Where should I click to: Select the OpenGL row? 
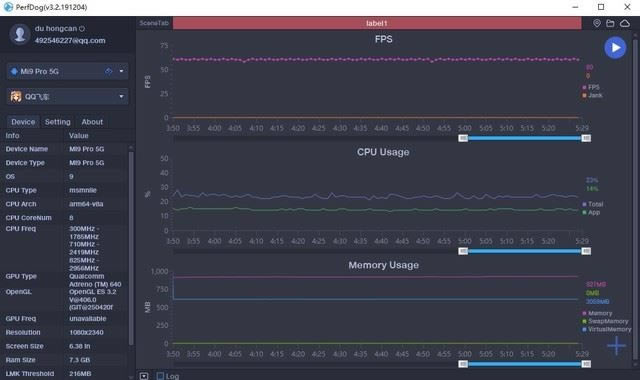click(x=64, y=300)
